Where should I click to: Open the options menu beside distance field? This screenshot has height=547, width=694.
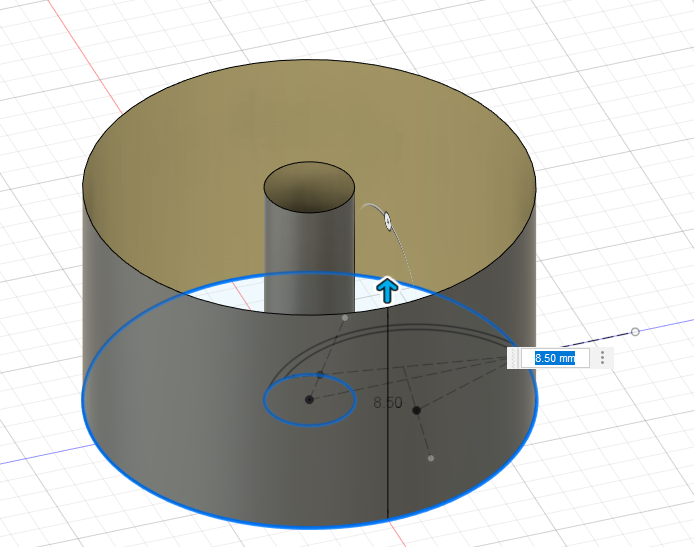[602, 358]
